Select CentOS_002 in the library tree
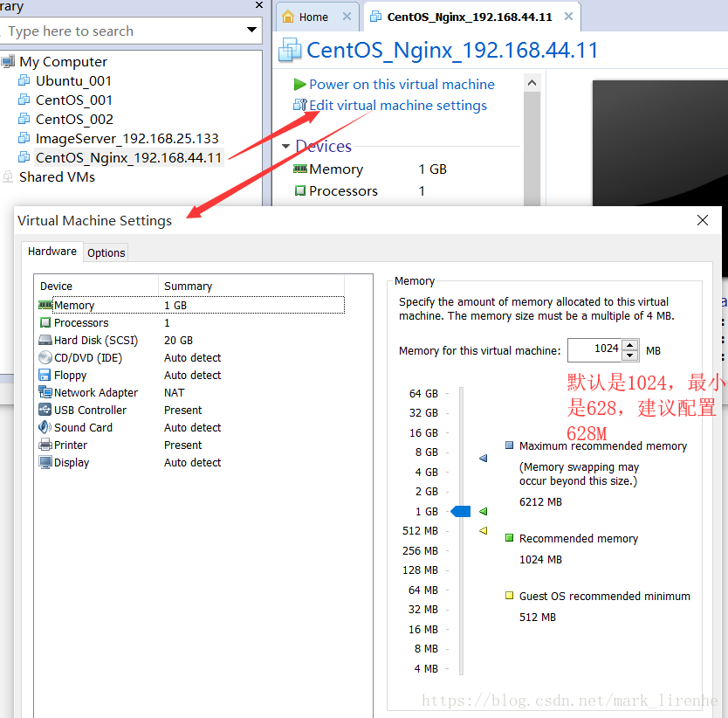This screenshot has width=728, height=718. coord(74,120)
